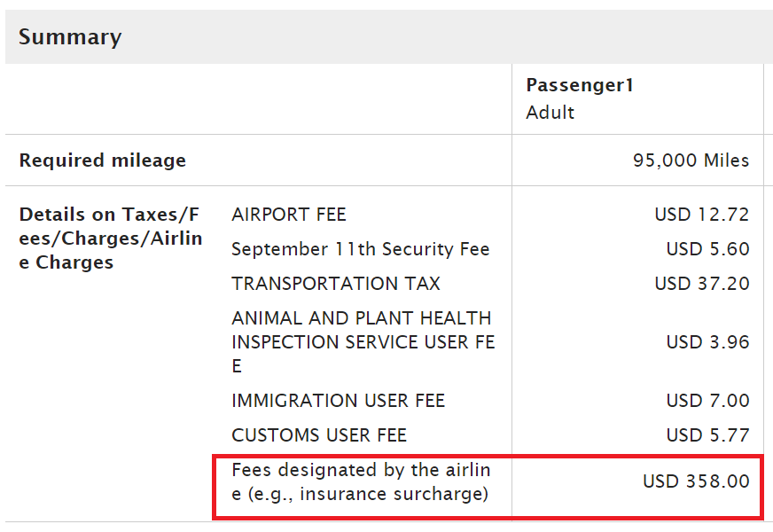Click the TRANSPORTATION TAX line item

pos(336,284)
